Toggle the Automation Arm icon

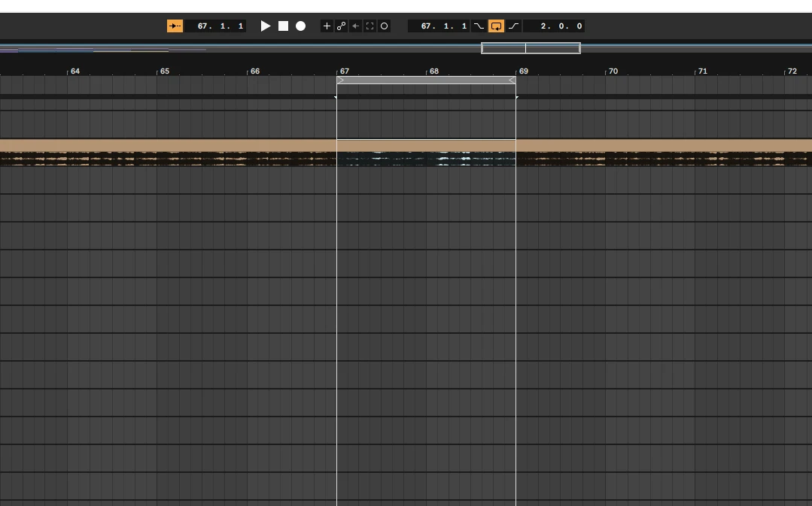point(341,26)
